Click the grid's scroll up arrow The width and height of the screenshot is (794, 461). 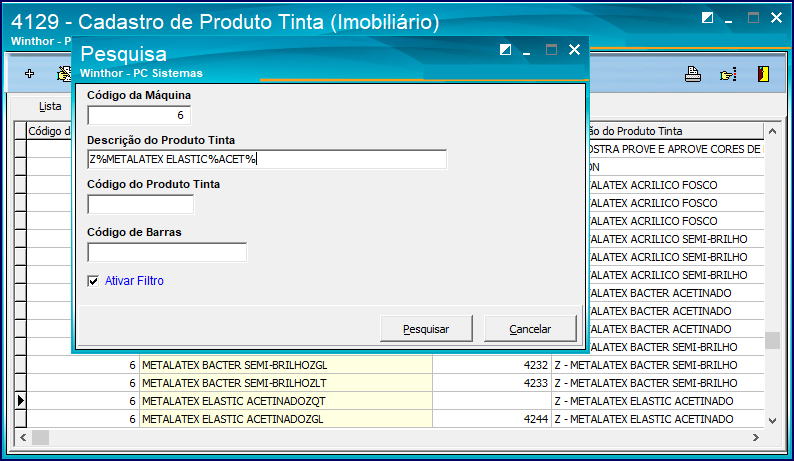click(772, 131)
